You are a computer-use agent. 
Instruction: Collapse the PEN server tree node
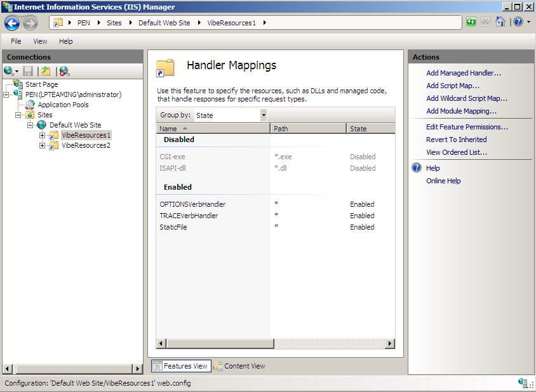tap(6, 95)
